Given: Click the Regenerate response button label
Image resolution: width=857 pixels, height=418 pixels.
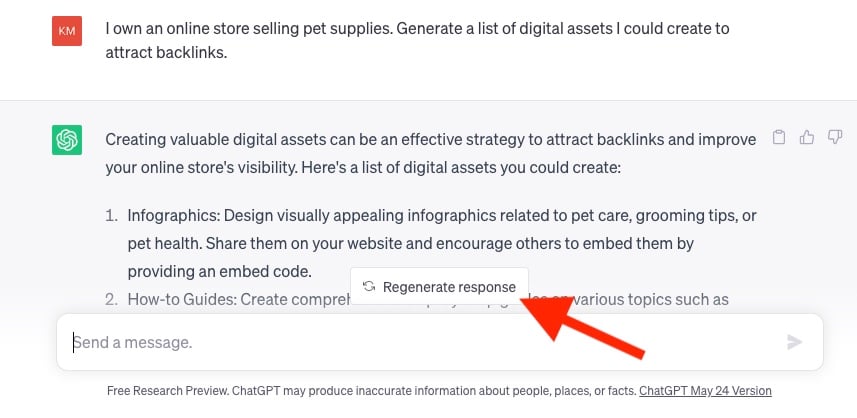Looking at the screenshot, I should pyautogui.click(x=449, y=287).
